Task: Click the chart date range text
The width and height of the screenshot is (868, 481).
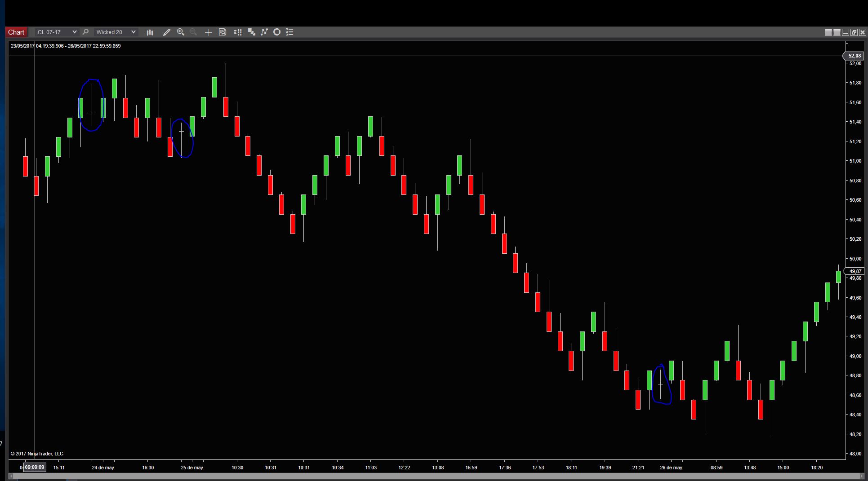Action: [x=66, y=46]
